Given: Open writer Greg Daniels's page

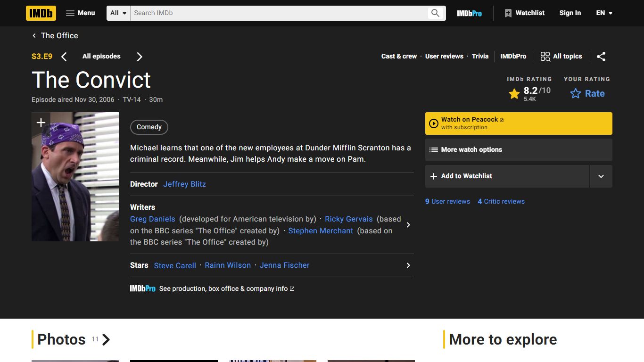Looking at the screenshot, I should pyautogui.click(x=152, y=219).
